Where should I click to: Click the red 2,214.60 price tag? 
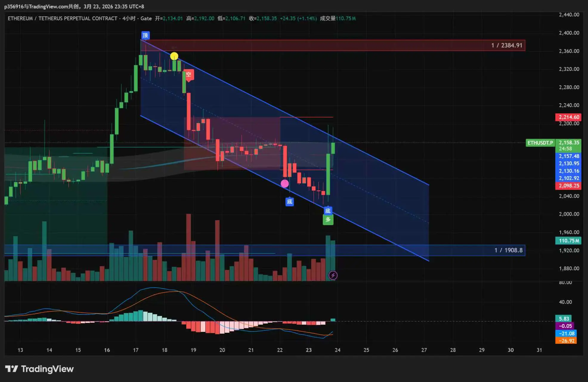coord(569,117)
